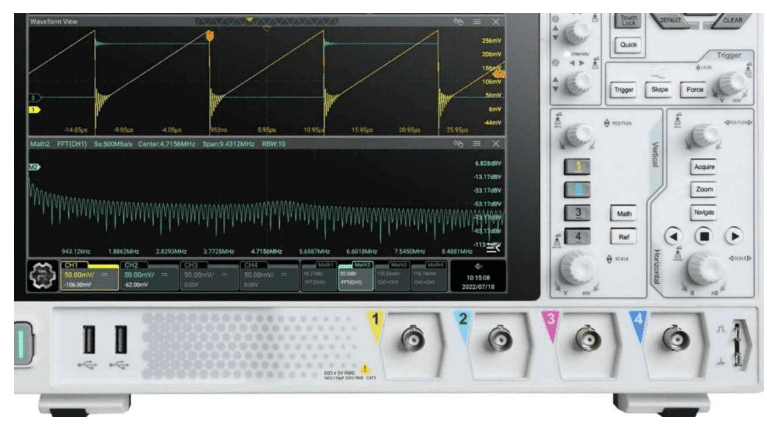
Task: Pin the Math2 FFT window
Action: tap(458, 144)
